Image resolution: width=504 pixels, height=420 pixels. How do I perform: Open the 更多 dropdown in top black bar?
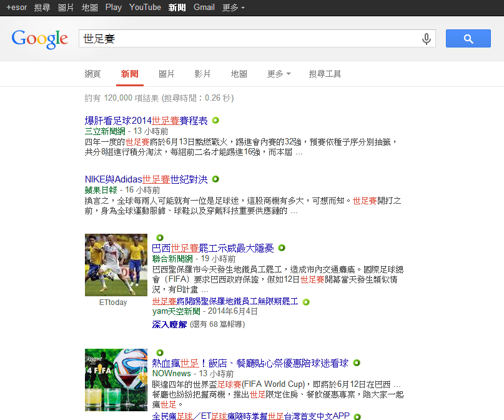point(234,7)
